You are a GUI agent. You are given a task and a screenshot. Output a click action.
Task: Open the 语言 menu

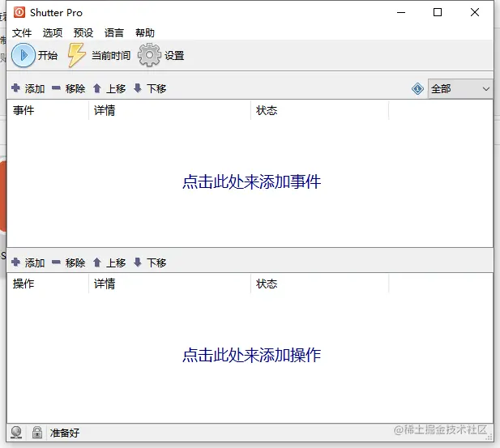point(114,32)
